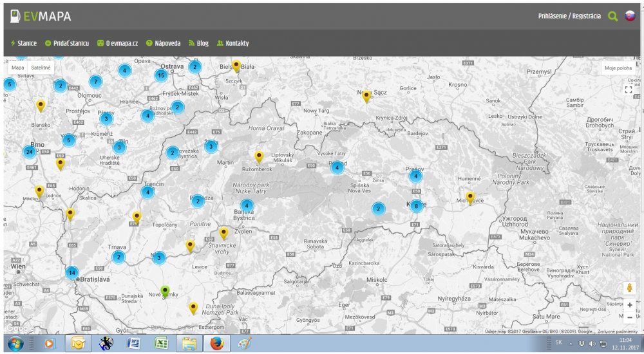
Task: Switch map to Mapa view
Action: pyautogui.click(x=17, y=68)
